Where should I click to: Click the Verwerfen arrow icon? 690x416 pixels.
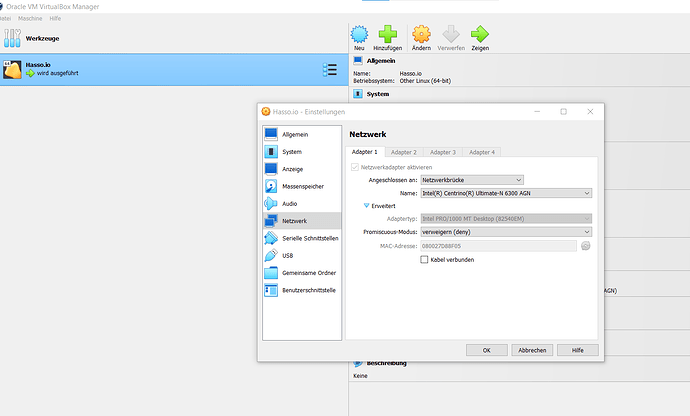451,34
